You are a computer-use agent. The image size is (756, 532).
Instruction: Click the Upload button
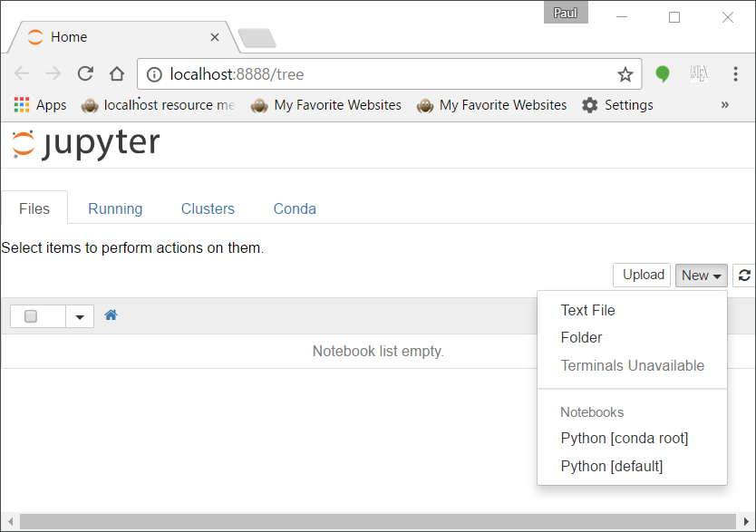click(x=642, y=275)
